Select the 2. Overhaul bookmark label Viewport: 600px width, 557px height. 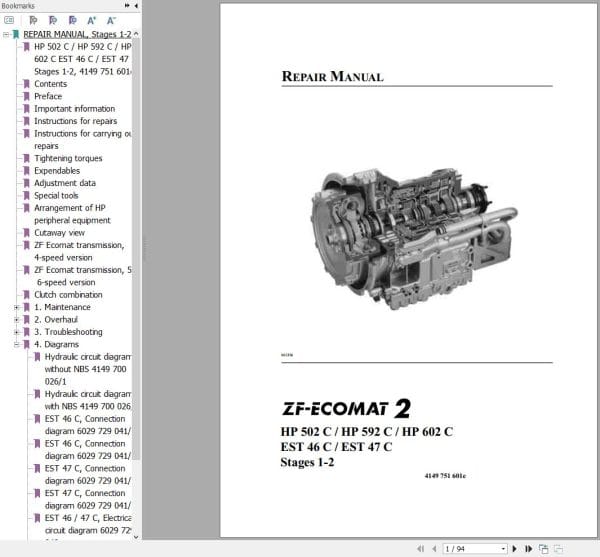click(56, 319)
